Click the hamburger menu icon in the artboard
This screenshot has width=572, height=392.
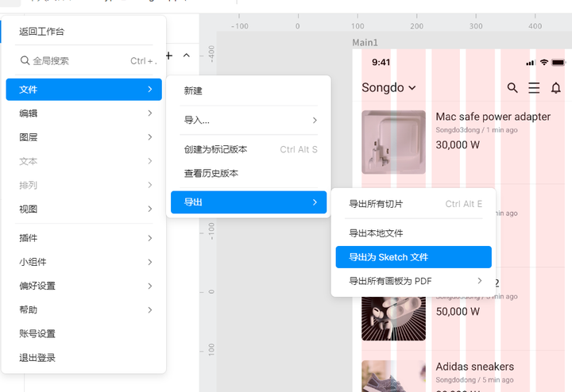[534, 88]
